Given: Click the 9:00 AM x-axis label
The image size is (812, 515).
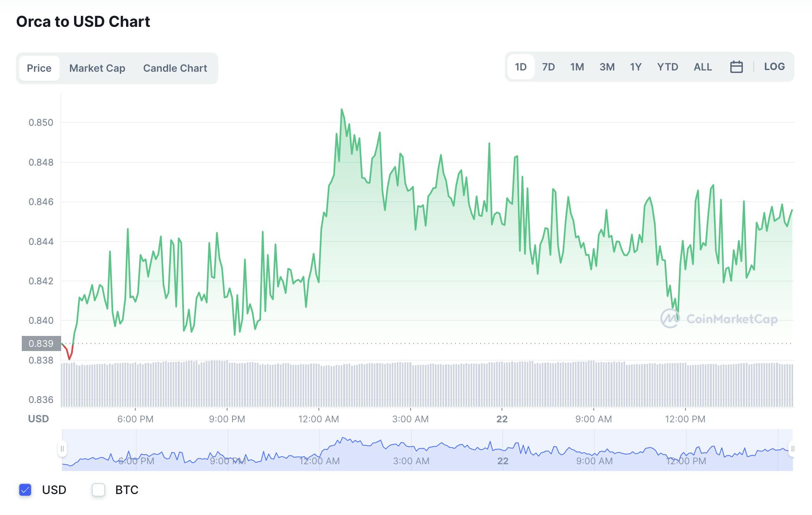Looking at the screenshot, I should pyautogui.click(x=593, y=419).
